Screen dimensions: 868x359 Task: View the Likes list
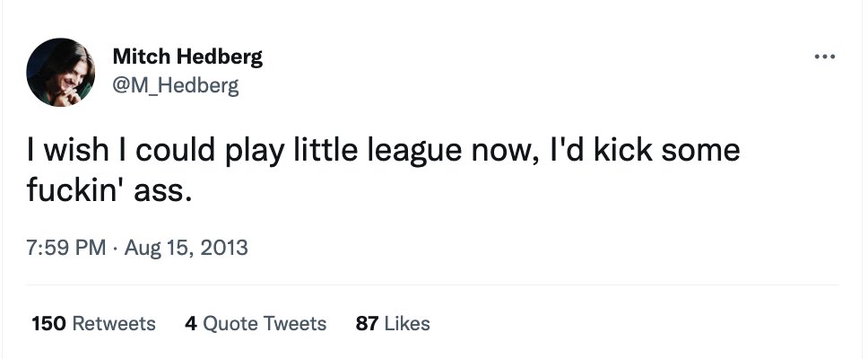(393, 323)
